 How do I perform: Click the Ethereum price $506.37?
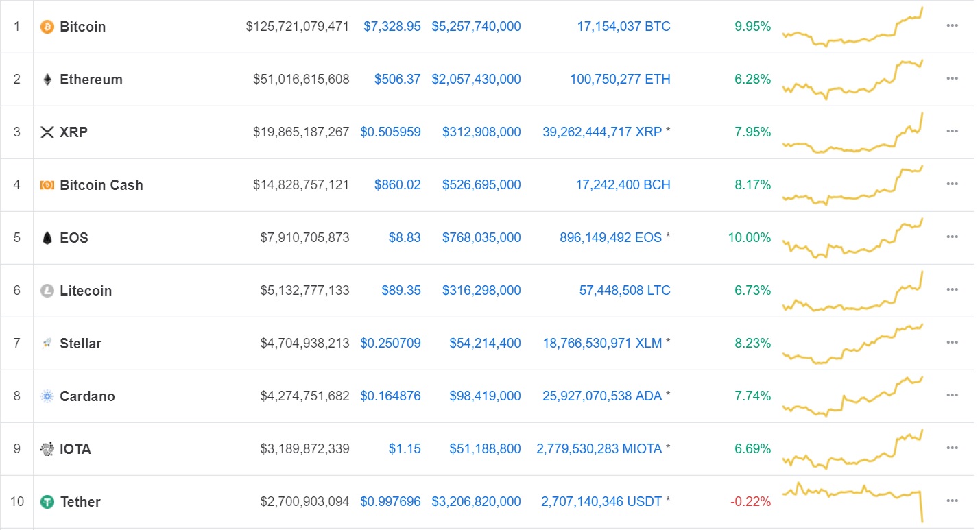point(397,80)
